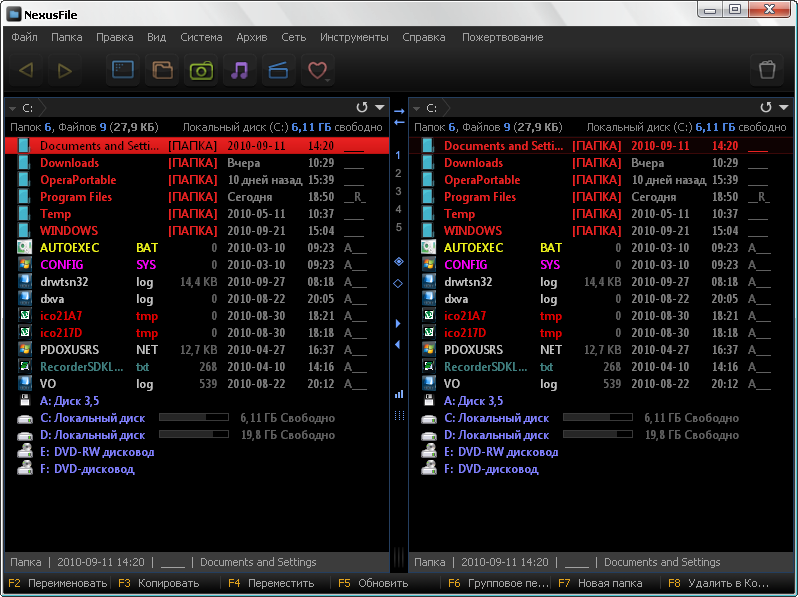Screen dimensions: 798x597
Task: Click the right panel drwtsn32 log file icon
Action: pos(429,281)
